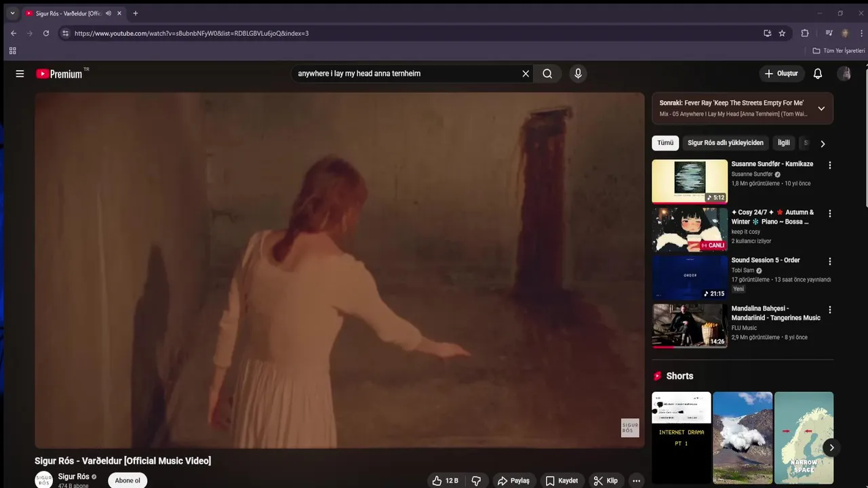Open the Internet Drama Pt 1 short

[682, 438]
